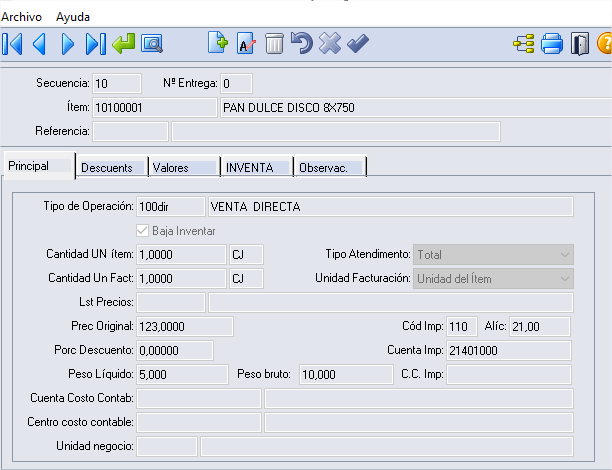
Task: Click the Peso bruto field
Action: pyautogui.click(x=346, y=374)
